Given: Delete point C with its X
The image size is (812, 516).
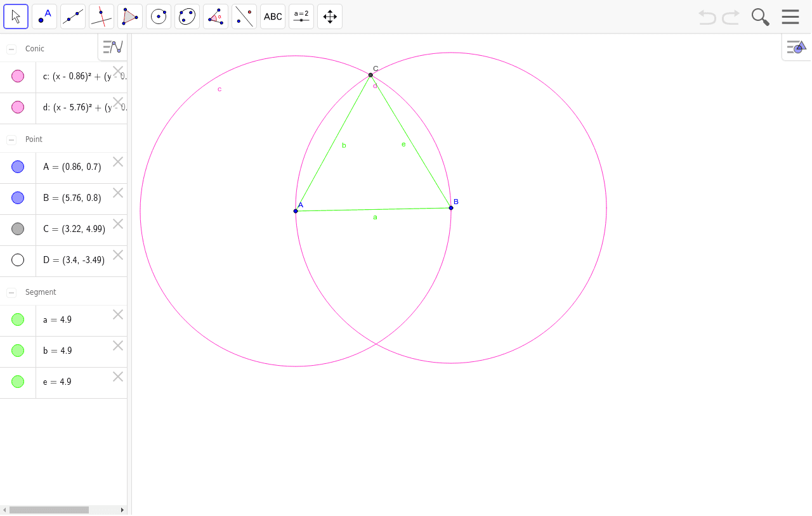Looking at the screenshot, I should pyautogui.click(x=118, y=224).
